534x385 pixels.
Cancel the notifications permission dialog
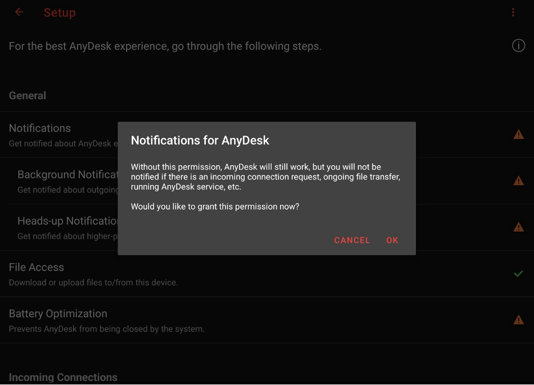pos(352,240)
